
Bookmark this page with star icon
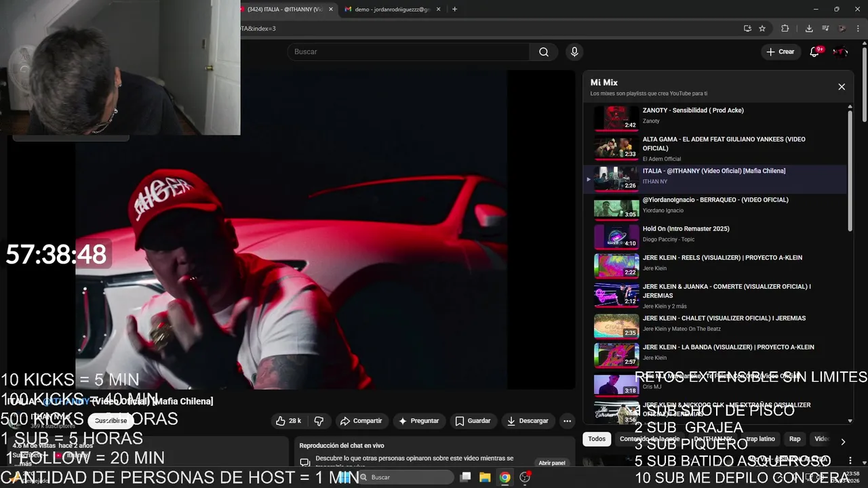tap(762, 28)
